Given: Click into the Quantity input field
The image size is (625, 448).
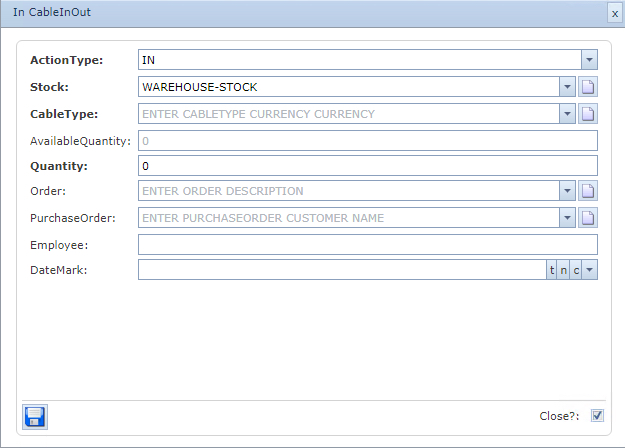Looking at the screenshot, I should click(366, 166).
